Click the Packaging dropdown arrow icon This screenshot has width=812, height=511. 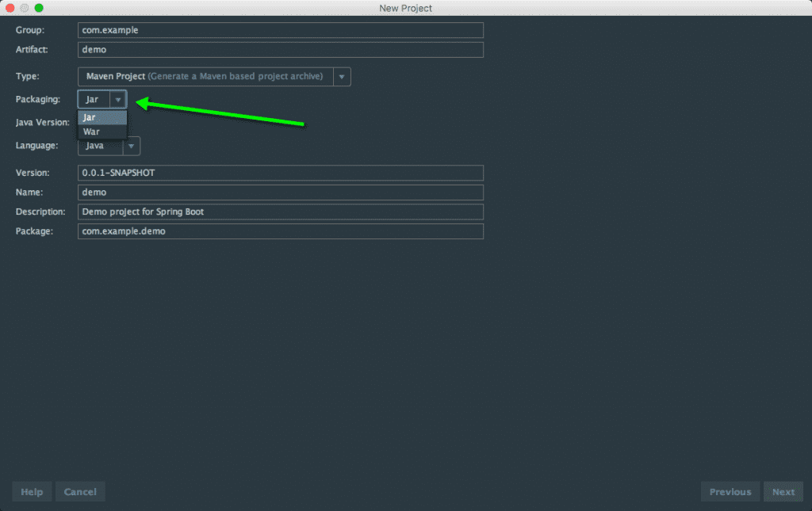coord(118,98)
